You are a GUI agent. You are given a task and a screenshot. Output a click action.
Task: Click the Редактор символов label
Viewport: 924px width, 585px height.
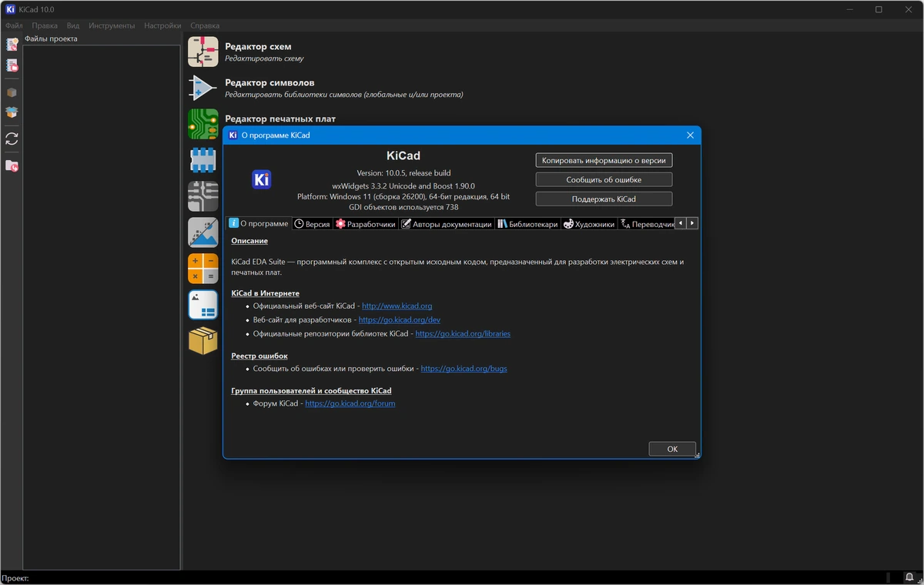[269, 82]
